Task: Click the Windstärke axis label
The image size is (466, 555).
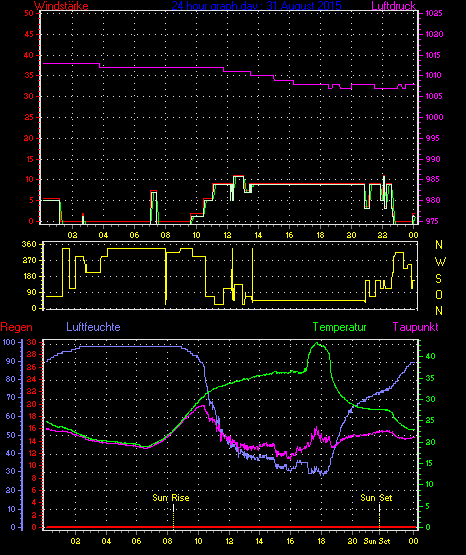Action: coord(61,6)
